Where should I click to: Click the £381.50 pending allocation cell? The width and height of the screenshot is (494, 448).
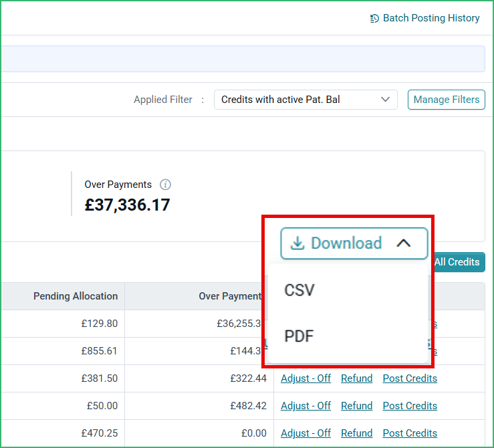99,378
